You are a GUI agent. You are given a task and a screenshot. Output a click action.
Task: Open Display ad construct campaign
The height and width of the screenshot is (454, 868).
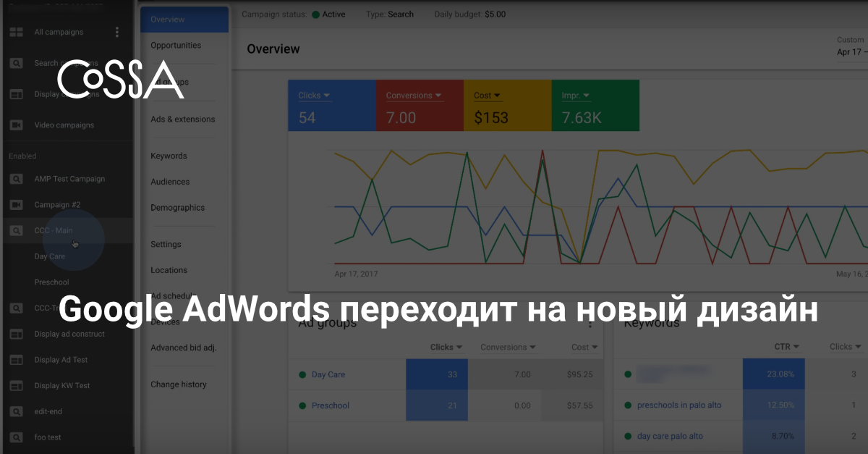point(69,334)
